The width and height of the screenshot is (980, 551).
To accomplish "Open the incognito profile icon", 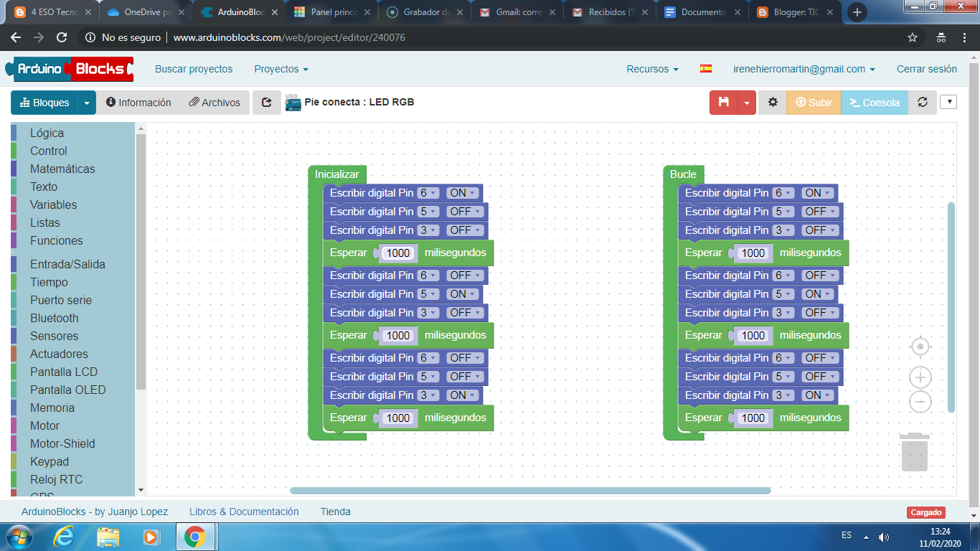I will coord(941,37).
